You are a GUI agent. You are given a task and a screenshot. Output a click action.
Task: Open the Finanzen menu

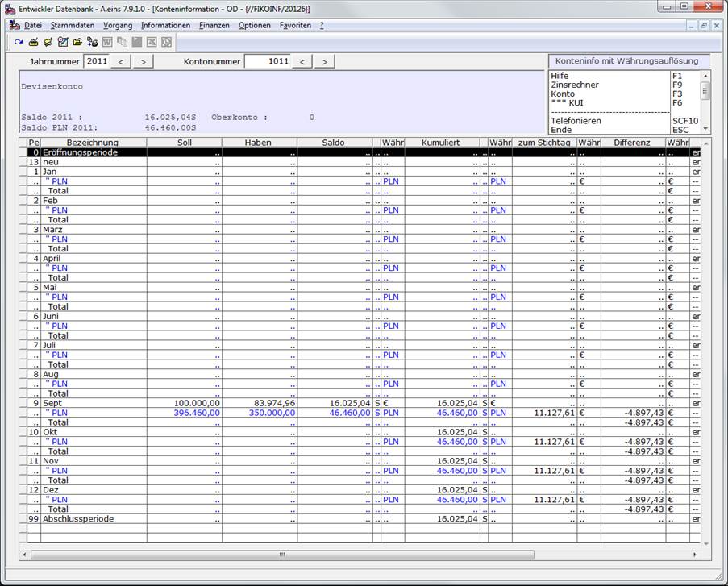(214, 26)
